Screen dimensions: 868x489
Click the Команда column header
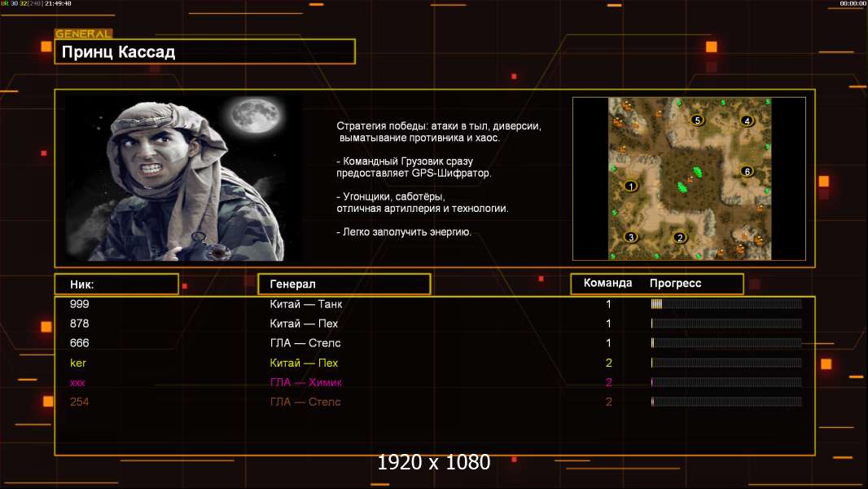coord(607,283)
